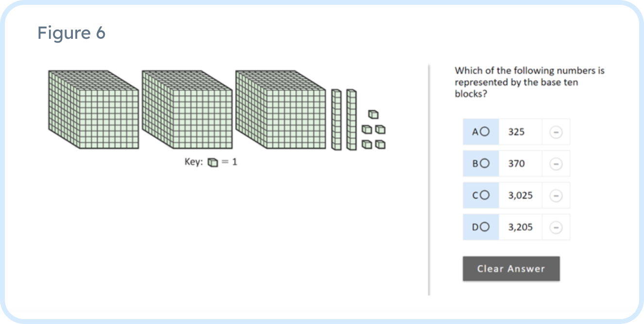
Task: Mark option C radio button
Action: [485, 195]
